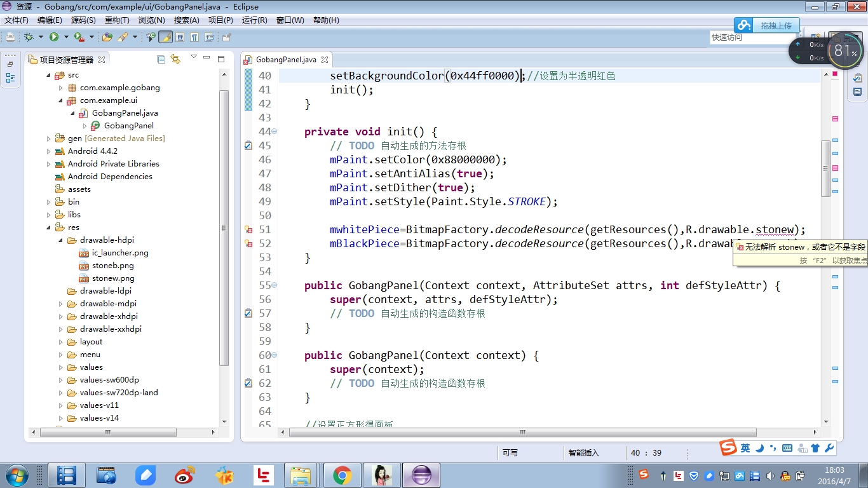Screen dimensions: 868x488
Task: Collapse the com.example.ui package
Action: coord(61,100)
